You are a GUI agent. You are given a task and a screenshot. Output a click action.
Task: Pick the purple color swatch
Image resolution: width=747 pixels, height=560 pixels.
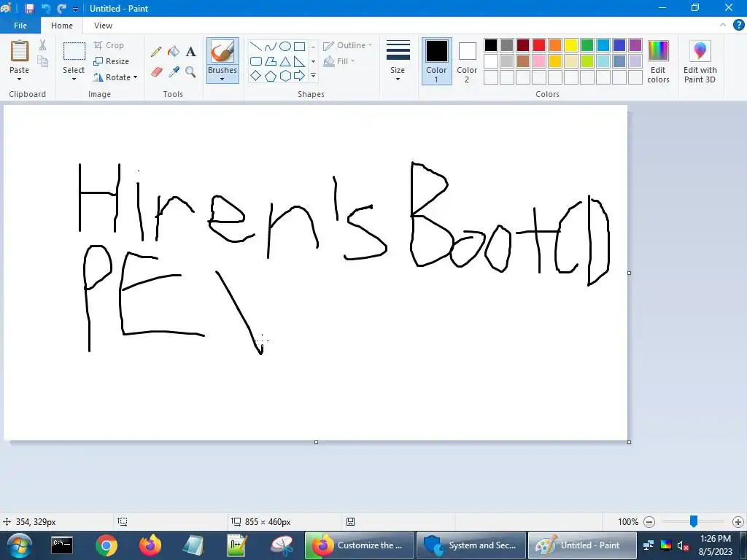click(635, 45)
